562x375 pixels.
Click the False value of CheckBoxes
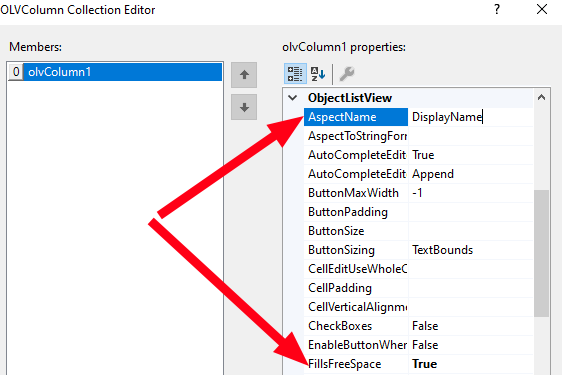(x=470, y=326)
